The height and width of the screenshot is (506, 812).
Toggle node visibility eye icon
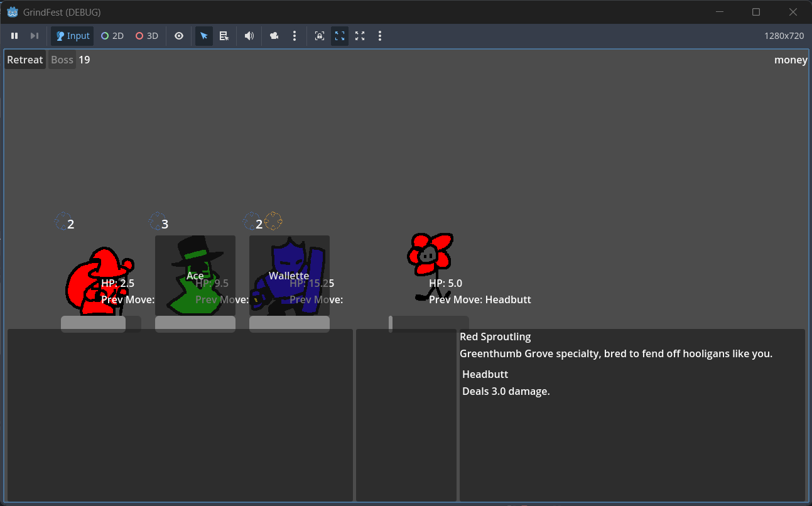click(179, 36)
